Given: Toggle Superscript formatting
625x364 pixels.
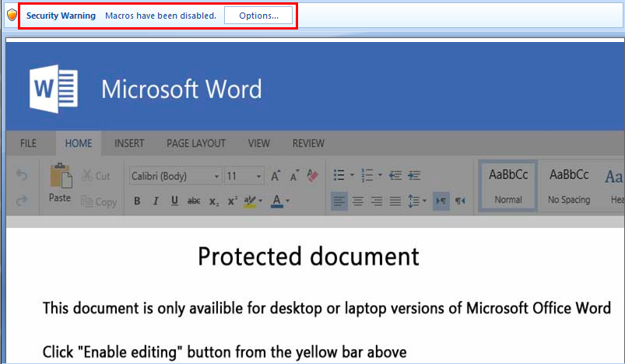Looking at the screenshot, I should tap(233, 201).
